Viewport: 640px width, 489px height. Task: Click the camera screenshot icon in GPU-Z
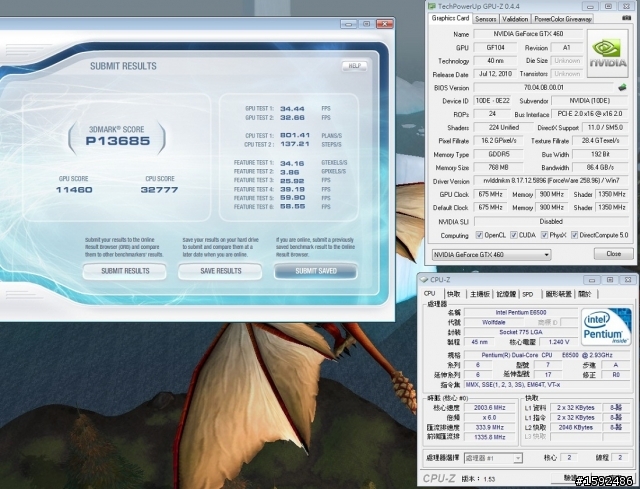click(x=626, y=18)
